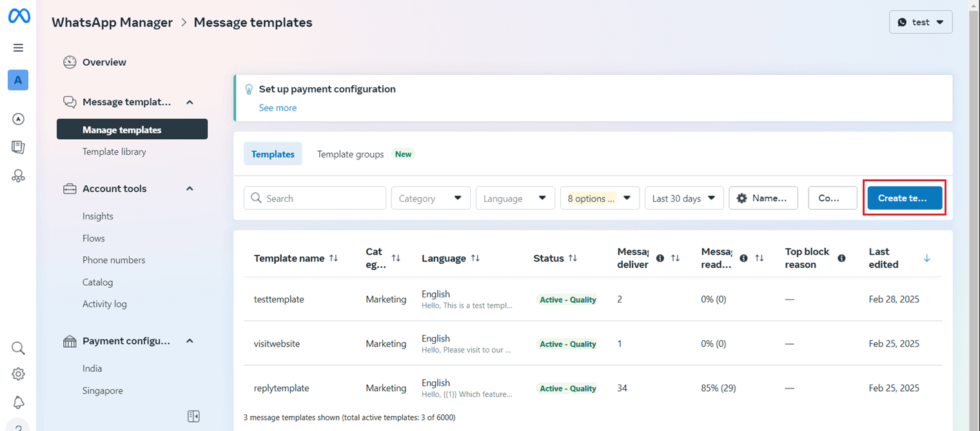Collapse the Account tools section chevron

tap(190, 188)
